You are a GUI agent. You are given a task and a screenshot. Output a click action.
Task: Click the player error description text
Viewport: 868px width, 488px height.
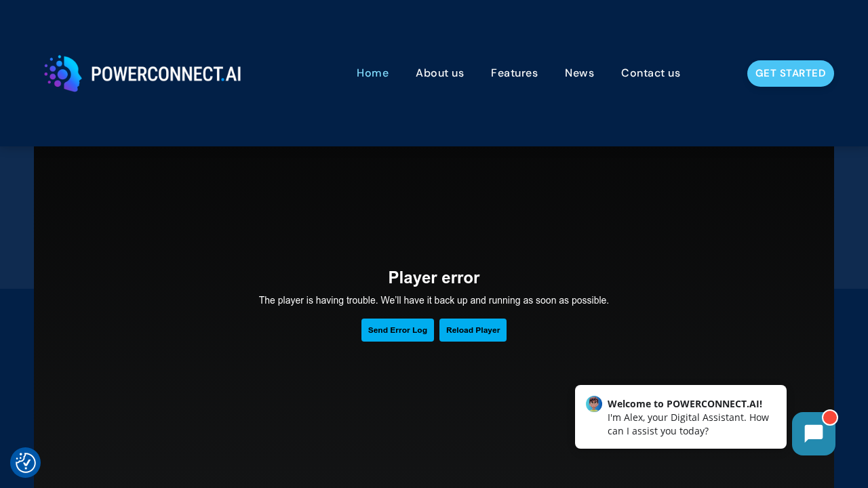tap(433, 300)
